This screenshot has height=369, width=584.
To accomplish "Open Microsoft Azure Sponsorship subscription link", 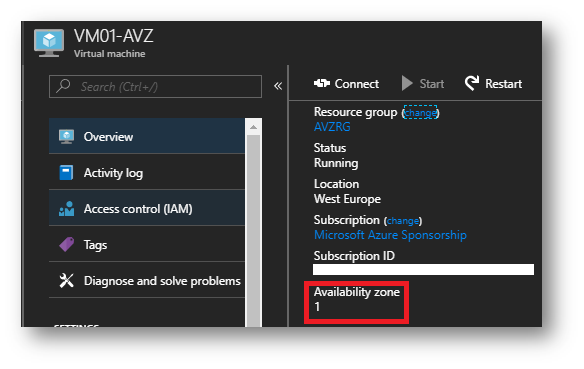I will coord(390,235).
